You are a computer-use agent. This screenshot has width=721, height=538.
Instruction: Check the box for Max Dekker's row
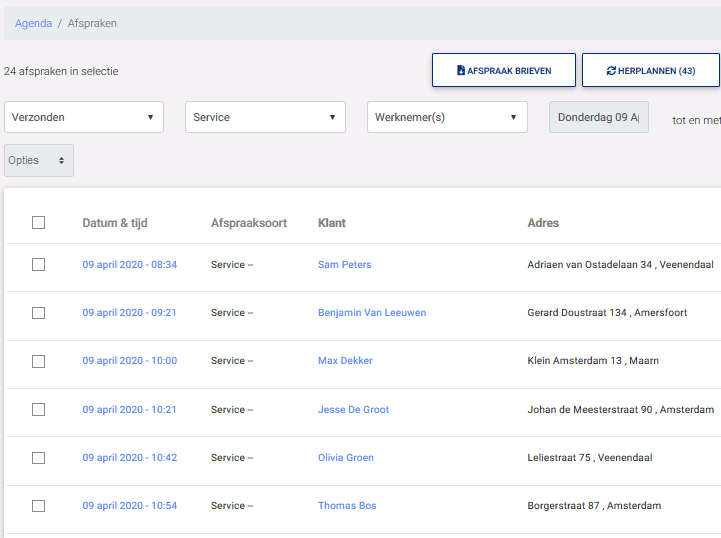[x=38, y=361]
